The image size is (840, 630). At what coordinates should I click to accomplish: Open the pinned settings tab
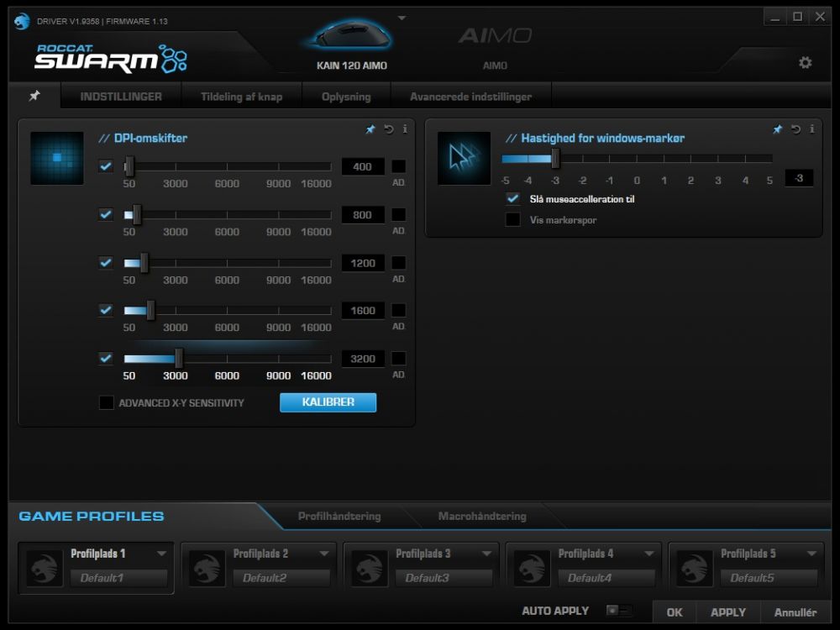point(34,96)
